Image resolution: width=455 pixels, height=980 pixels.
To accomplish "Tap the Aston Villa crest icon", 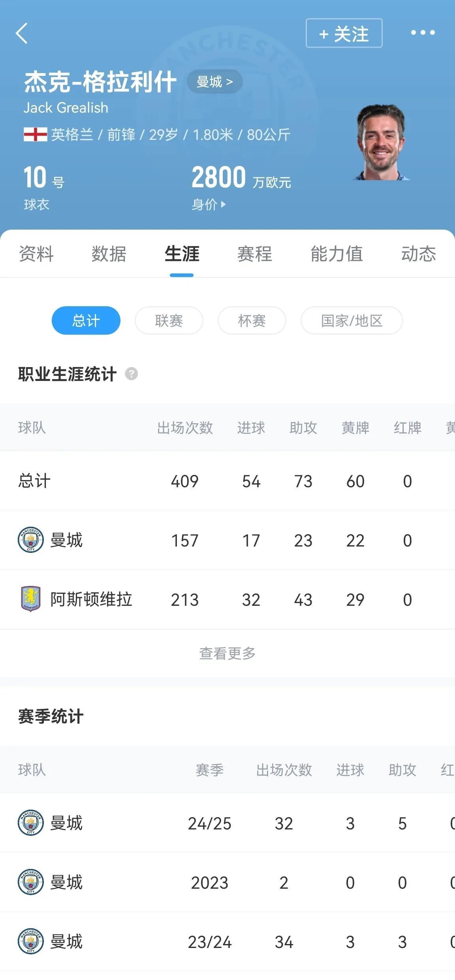I will [x=31, y=599].
